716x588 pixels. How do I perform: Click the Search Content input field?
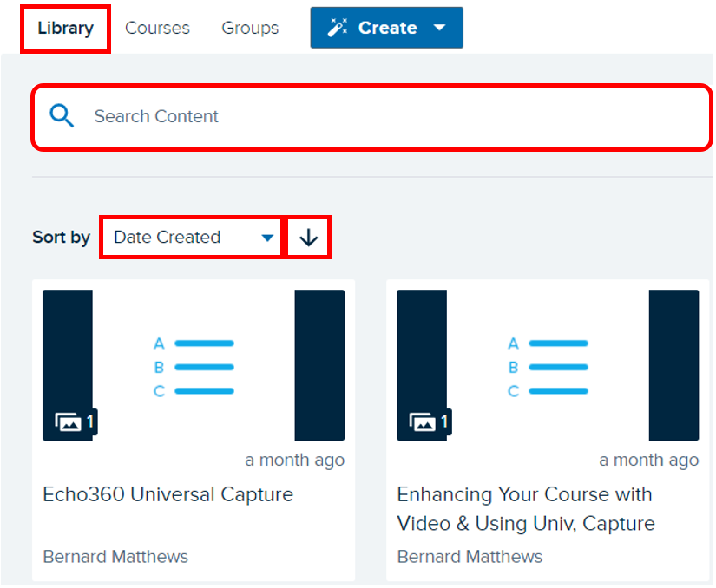(x=371, y=117)
